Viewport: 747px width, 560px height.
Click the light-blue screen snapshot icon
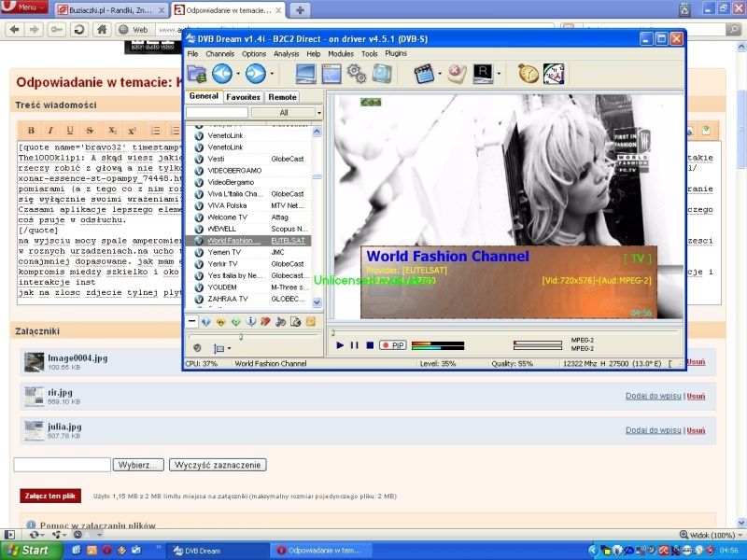(382, 74)
